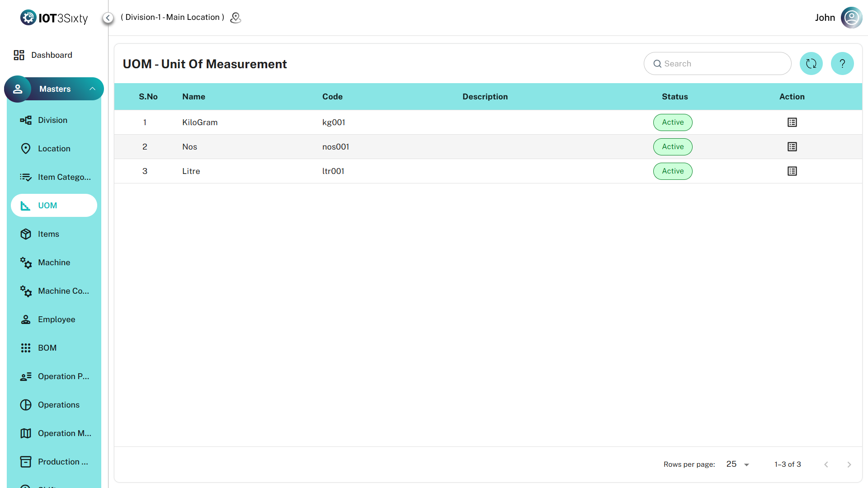Viewport: 868px width, 488px height.
Task: Open KiloGram row action details icon
Action: click(792, 122)
